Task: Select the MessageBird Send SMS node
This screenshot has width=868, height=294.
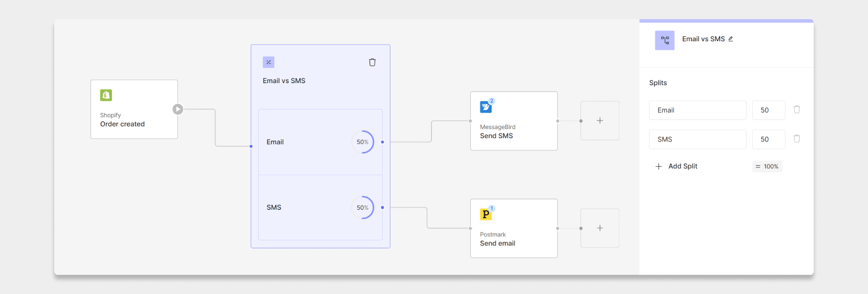Action: click(x=514, y=121)
